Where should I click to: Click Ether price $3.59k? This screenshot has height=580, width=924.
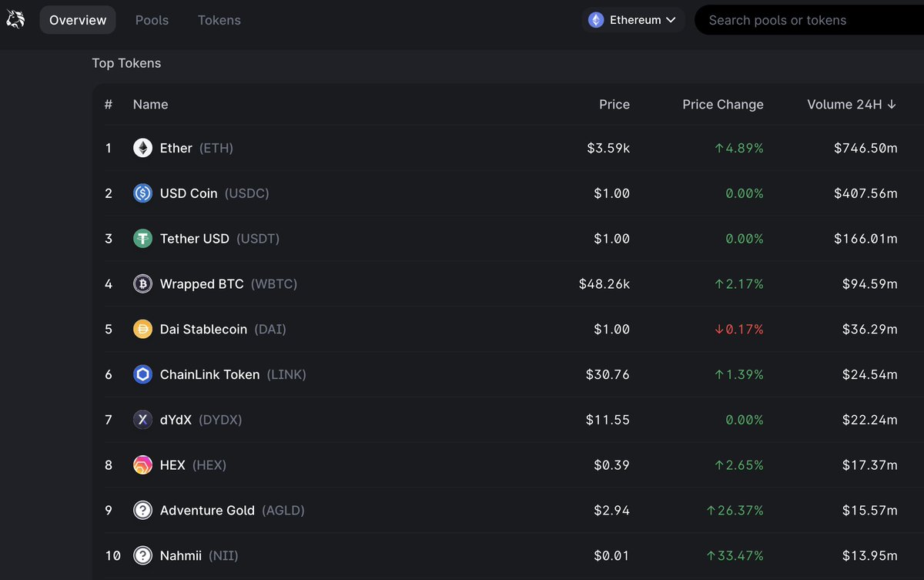pos(608,148)
